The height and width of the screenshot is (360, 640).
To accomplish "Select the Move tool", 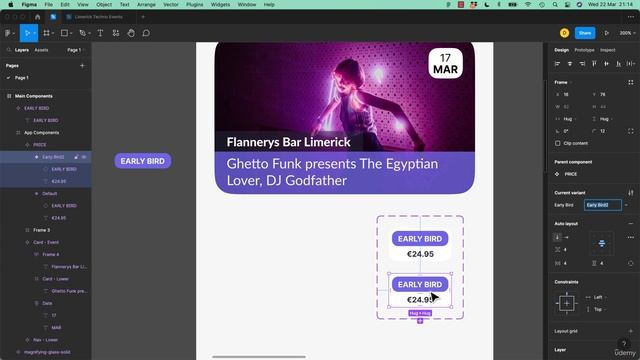I will point(27,33).
